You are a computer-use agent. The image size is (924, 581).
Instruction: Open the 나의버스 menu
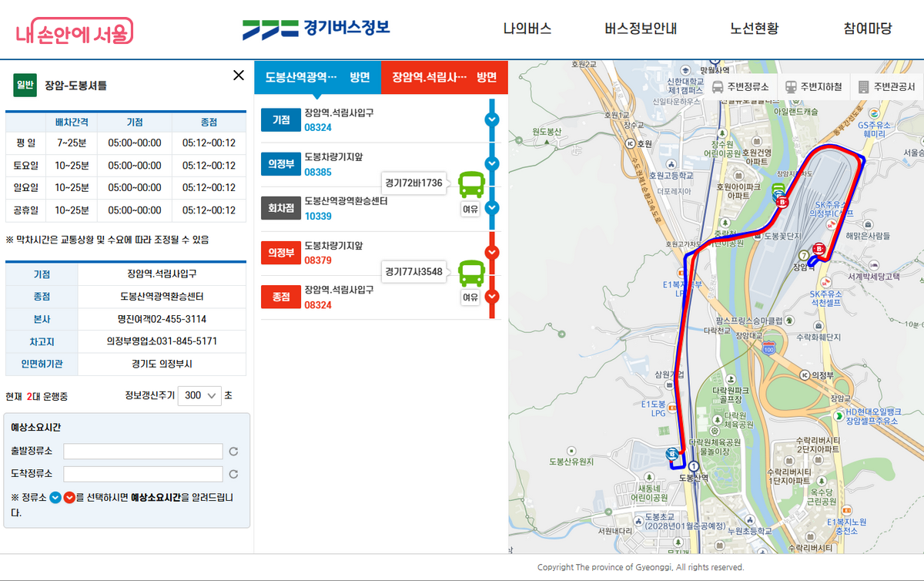[527, 29]
